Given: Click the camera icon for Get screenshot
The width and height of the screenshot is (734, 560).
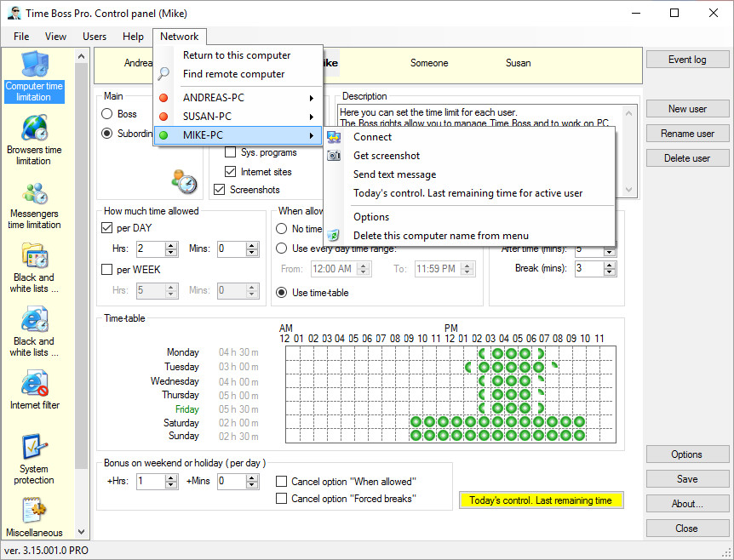Looking at the screenshot, I should 334,156.
